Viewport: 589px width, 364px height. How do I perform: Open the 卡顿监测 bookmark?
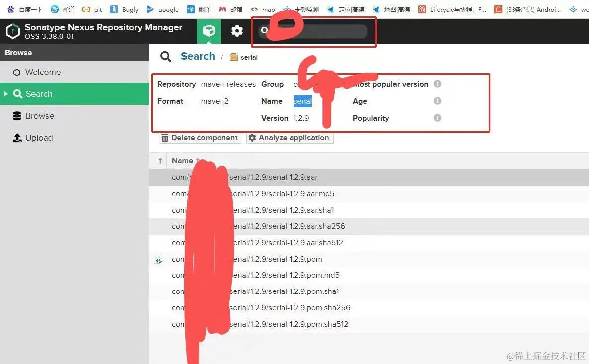tap(301, 9)
